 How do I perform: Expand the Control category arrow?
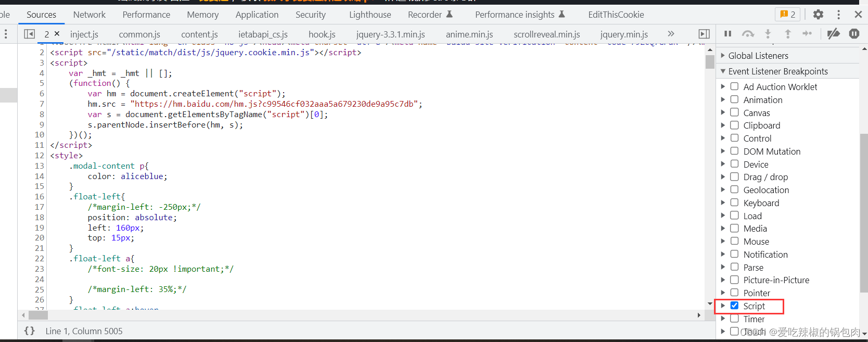click(x=723, y=138)
